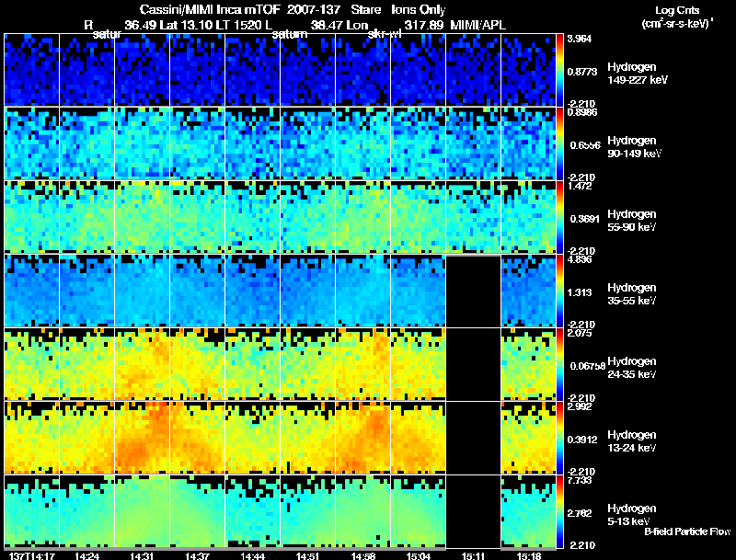This screenshot has width=736, height=560.
Task: Click the 14:51 time axis label
Action: [308, 555]
